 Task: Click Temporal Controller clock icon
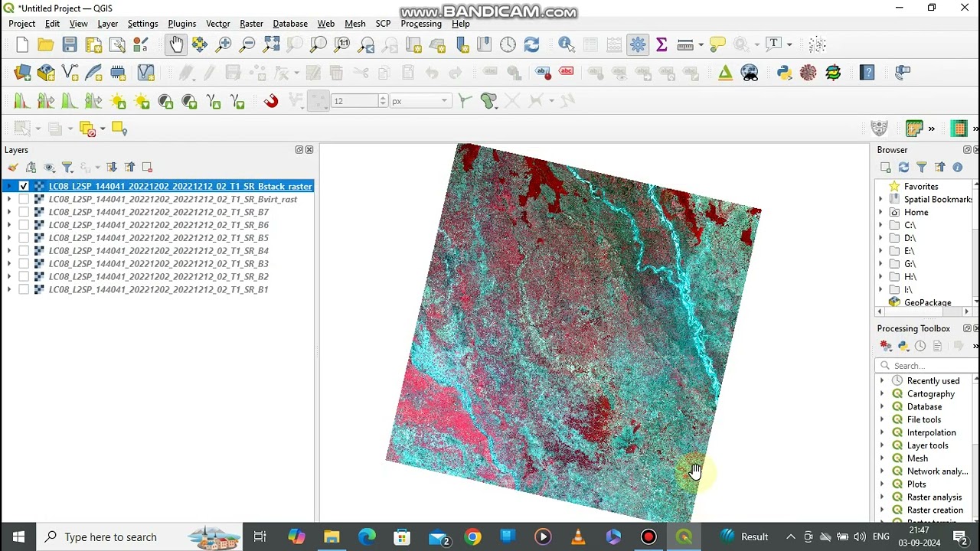(508, 44)
